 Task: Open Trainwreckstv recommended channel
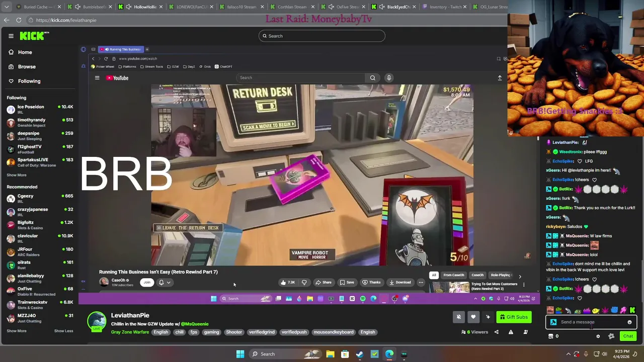40,305
